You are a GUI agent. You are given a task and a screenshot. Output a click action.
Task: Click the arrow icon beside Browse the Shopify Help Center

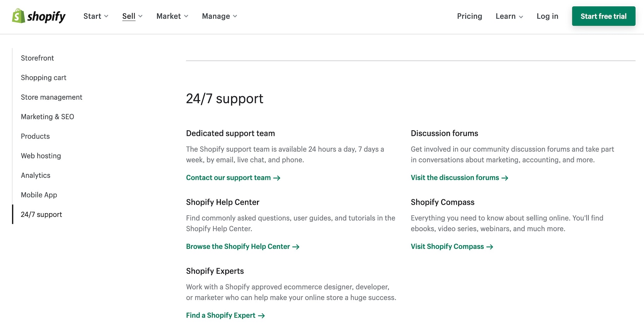(296, 247)
